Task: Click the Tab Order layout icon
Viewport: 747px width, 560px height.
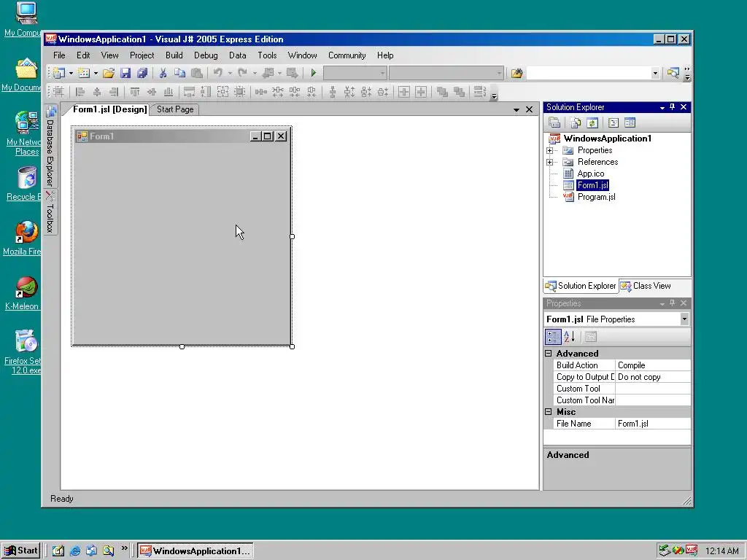Action: (480, 91)
